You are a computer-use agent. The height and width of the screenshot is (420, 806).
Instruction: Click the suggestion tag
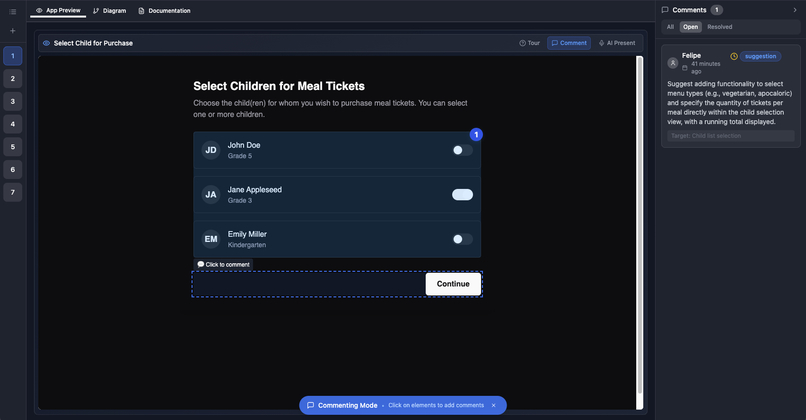760,57
